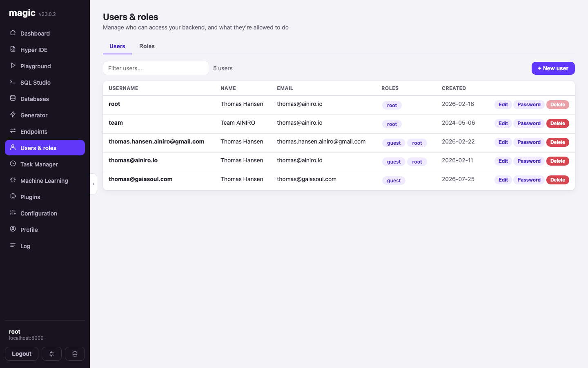588x368 pixels.
Task: Delete the team user
Action: (557, 123)
